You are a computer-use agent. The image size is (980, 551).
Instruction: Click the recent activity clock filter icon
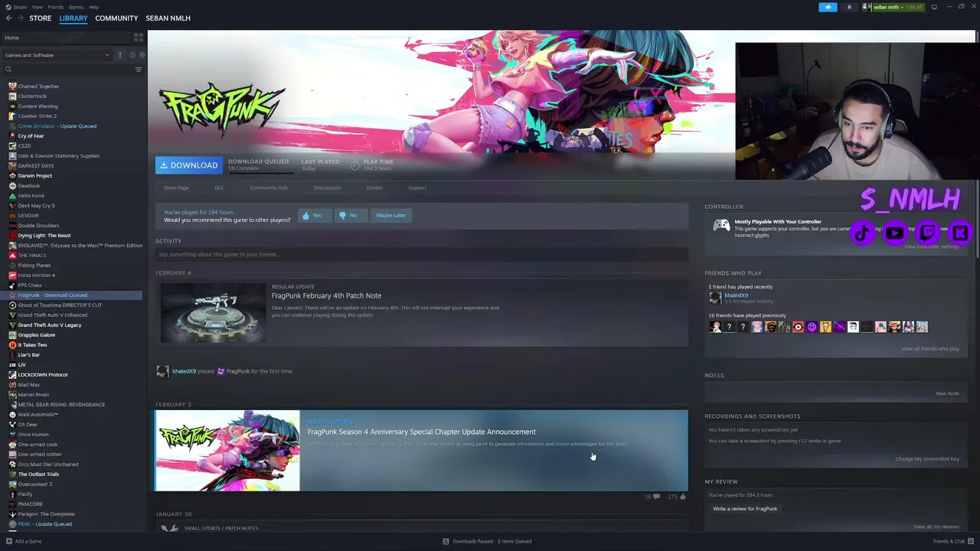pos(132,55)
